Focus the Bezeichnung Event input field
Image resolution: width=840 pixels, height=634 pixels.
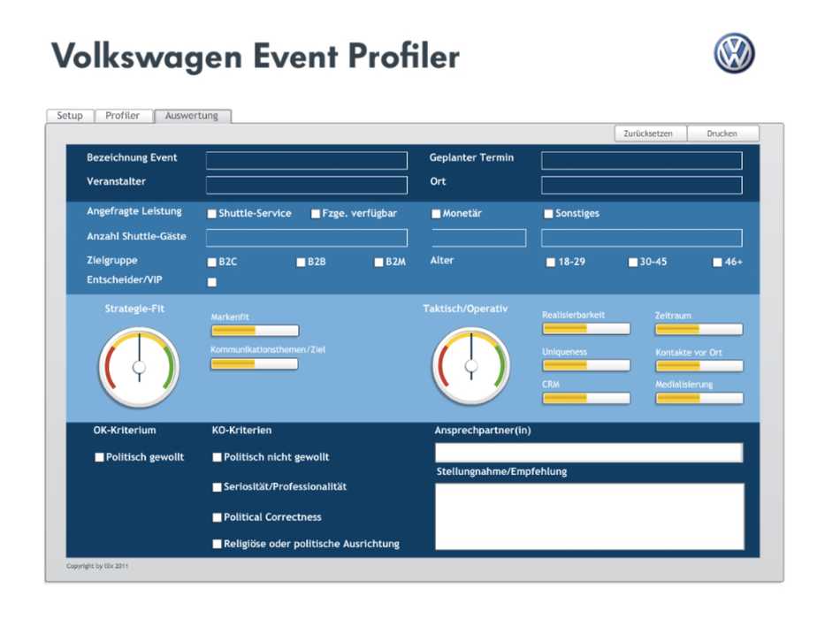(x=307, y=160)
